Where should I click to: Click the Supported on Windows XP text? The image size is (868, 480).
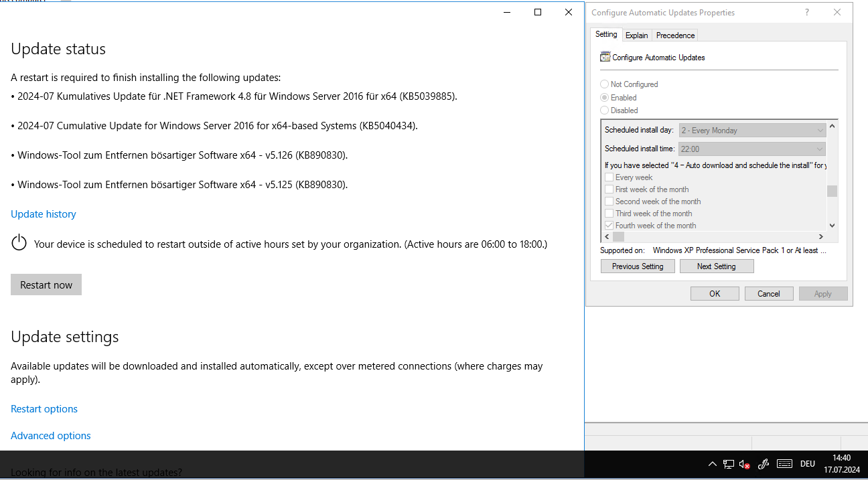(739, 250)
